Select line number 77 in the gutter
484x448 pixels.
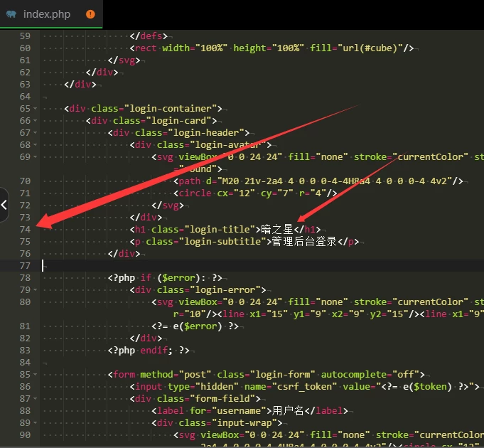click(25, 265)
